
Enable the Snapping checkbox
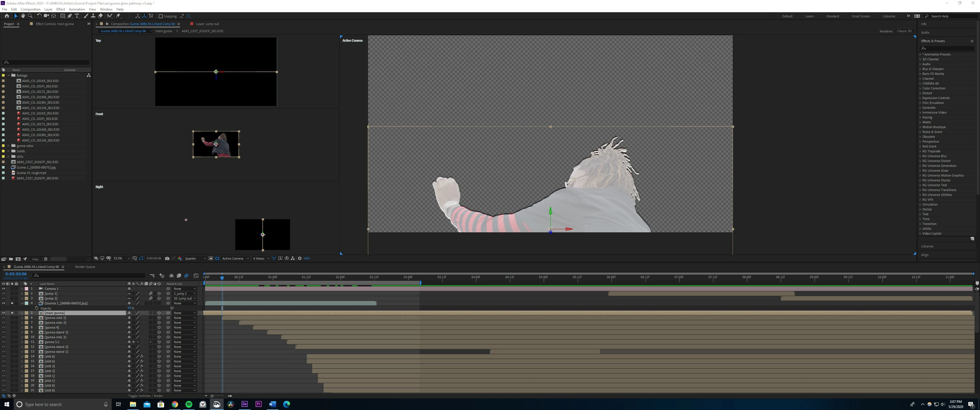click(161, 16)
